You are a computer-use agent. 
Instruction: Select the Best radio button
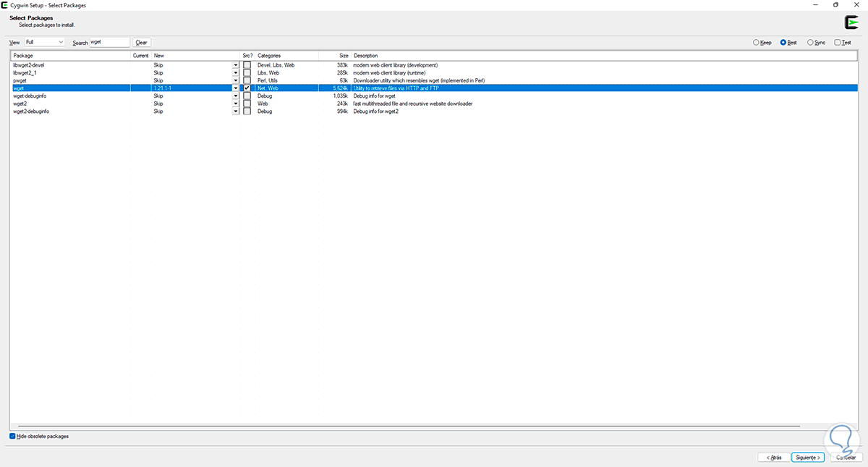(x=783, y=43)
